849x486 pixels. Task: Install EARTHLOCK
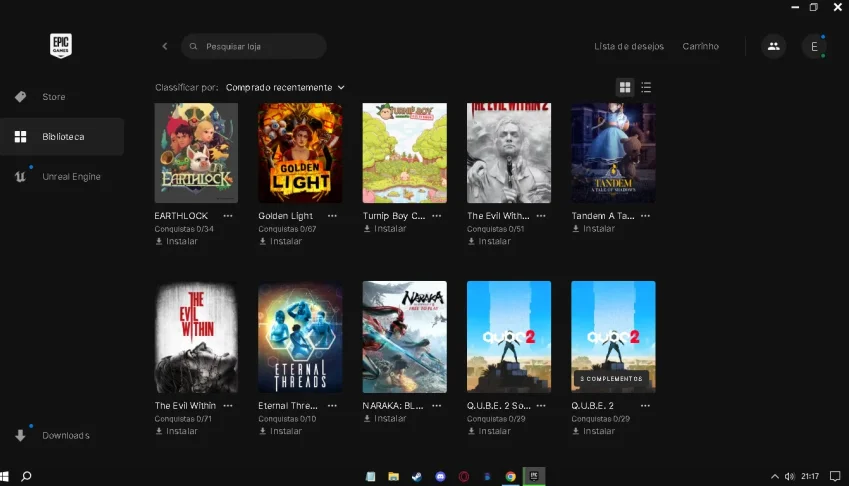tap(177, 241)
